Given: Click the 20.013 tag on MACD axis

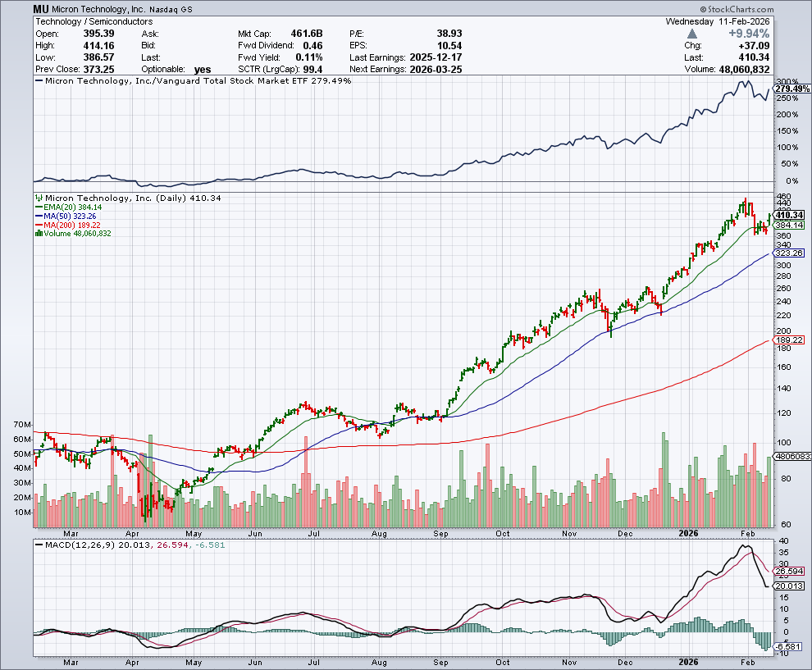Looking at the screenshot, I should (x=789, y=586).
